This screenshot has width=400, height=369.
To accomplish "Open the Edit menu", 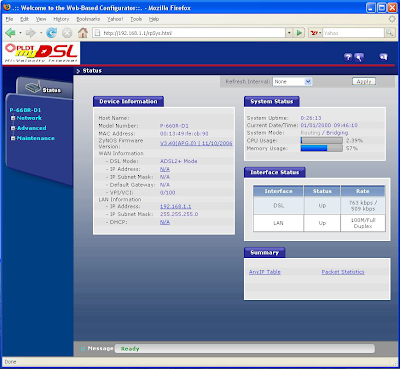I will [24, 19].
